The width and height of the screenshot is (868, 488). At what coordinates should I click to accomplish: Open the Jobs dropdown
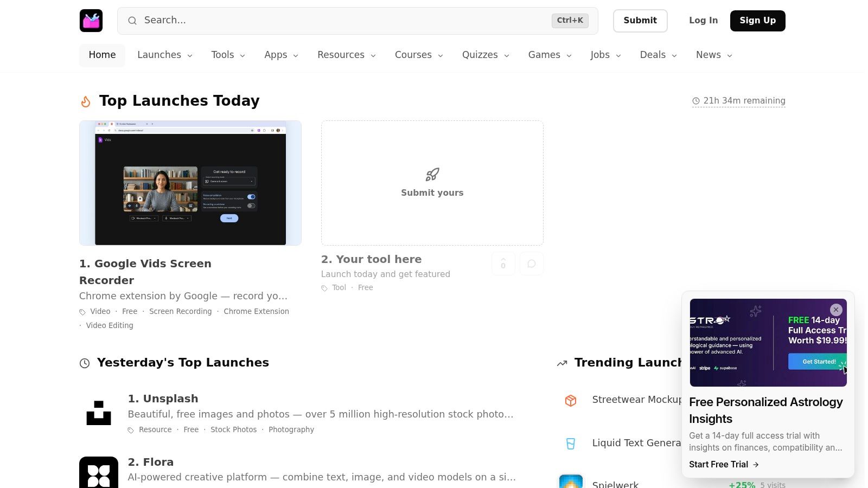(606, 55)
